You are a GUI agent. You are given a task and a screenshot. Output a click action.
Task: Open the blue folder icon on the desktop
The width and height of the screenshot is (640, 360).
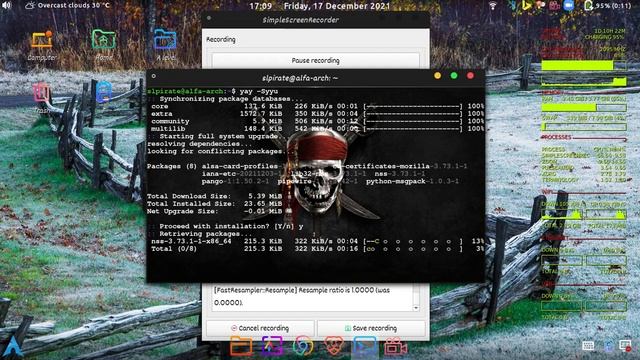point(165,40)
